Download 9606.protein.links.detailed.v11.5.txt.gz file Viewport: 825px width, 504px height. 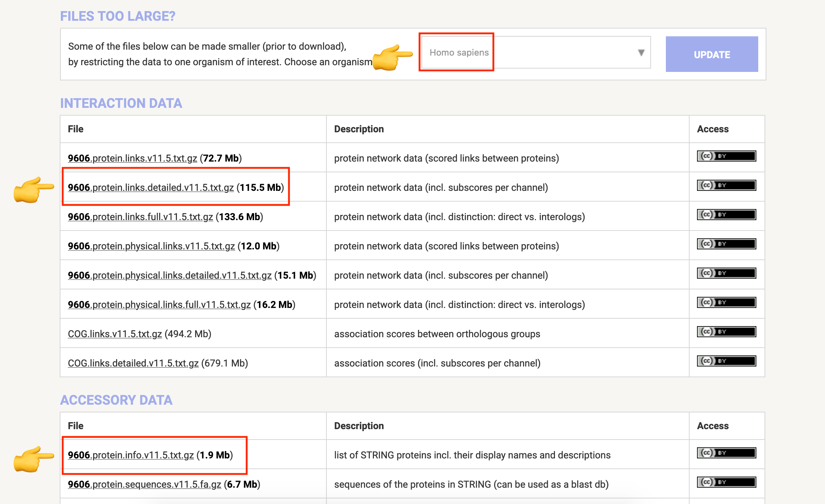point(151,188)
